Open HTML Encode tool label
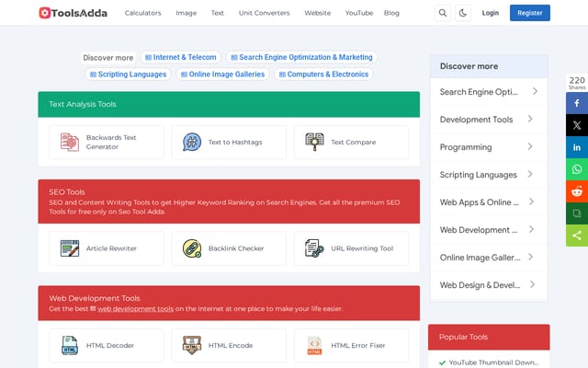The image size is (588, 368). 231,345
